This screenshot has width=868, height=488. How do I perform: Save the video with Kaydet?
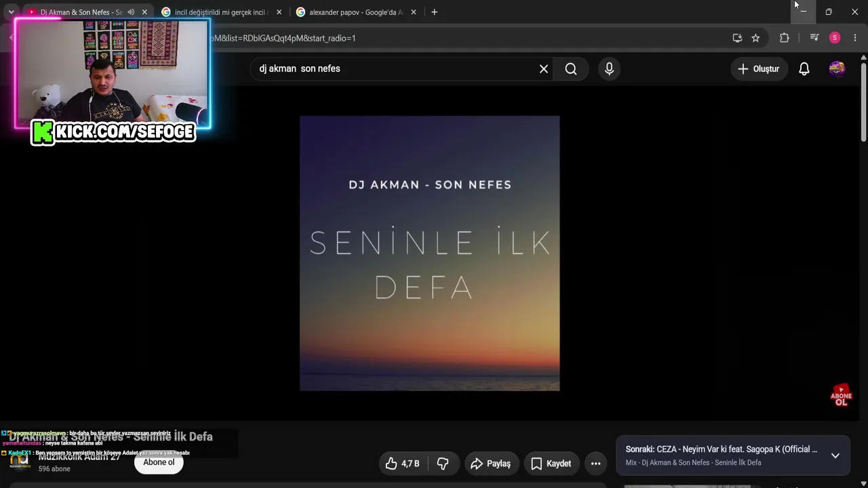coord(551,464)
